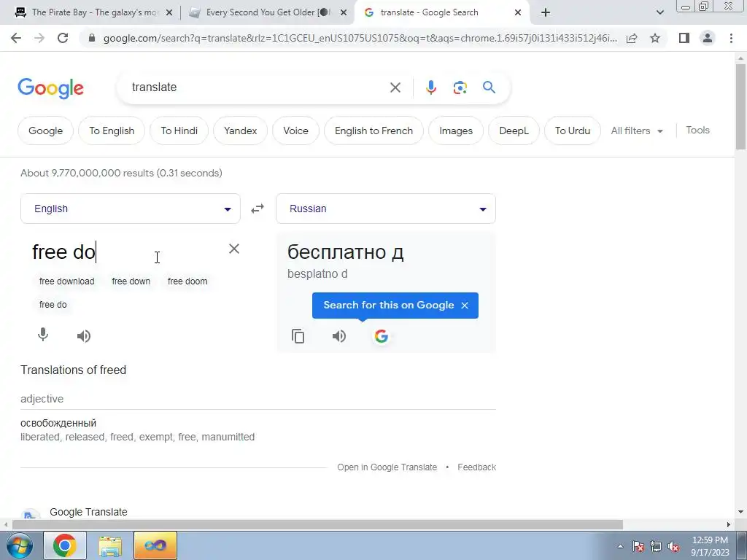The height and width of the screenshot is (560, 747).
Task: Show hidden system tray icons
Action: tap(620, 546)
